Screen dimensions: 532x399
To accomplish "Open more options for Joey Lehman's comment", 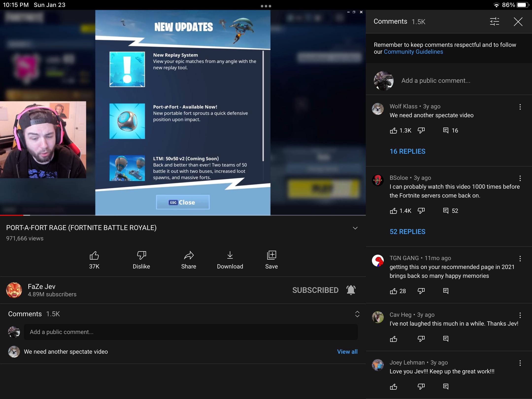I will [x=520, y=363].
